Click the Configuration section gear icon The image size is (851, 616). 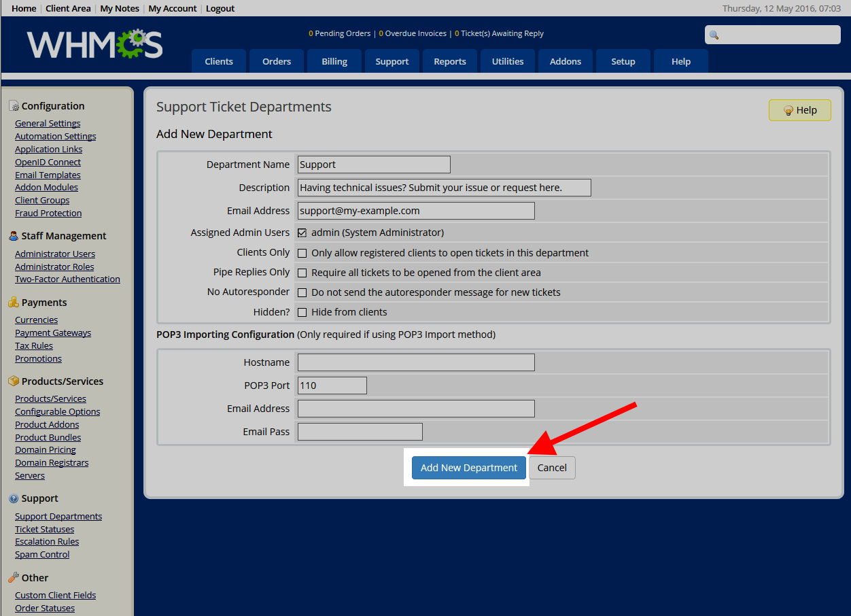pos(14,106)
